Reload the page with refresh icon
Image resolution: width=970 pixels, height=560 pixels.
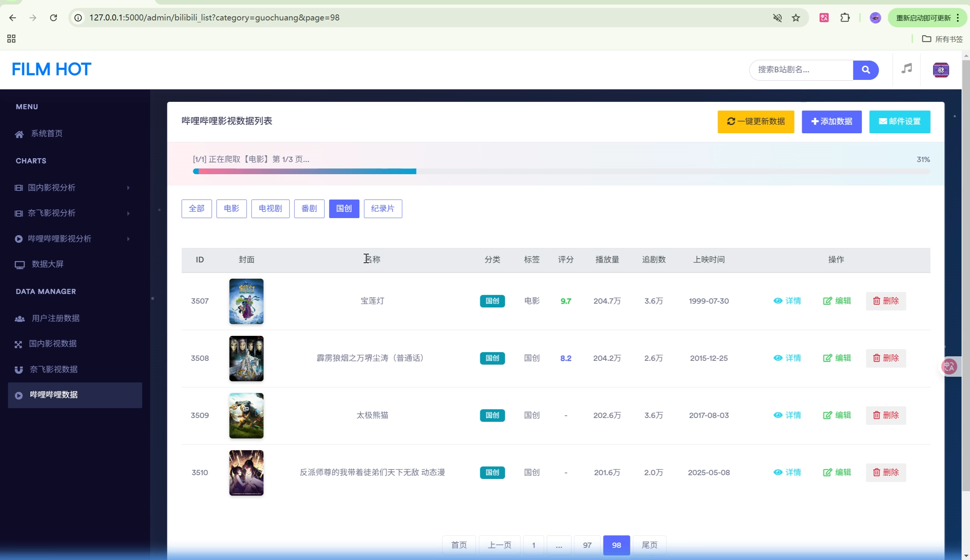pyautogui.click(x=53, y=18)
